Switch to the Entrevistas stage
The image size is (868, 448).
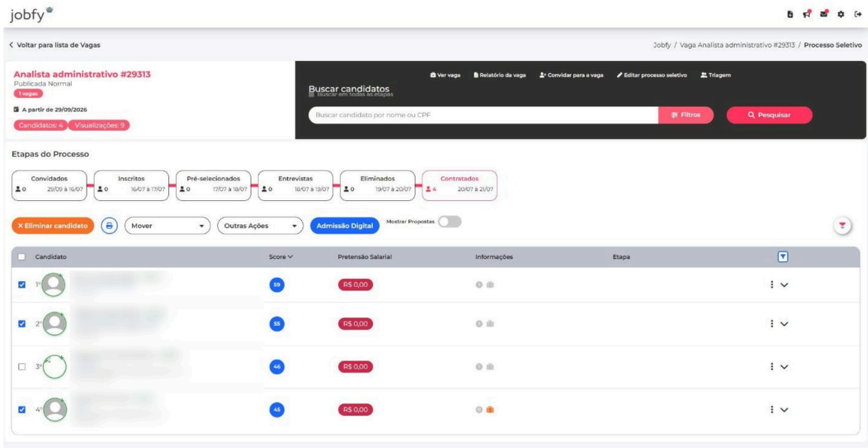[x=295, y=185]
